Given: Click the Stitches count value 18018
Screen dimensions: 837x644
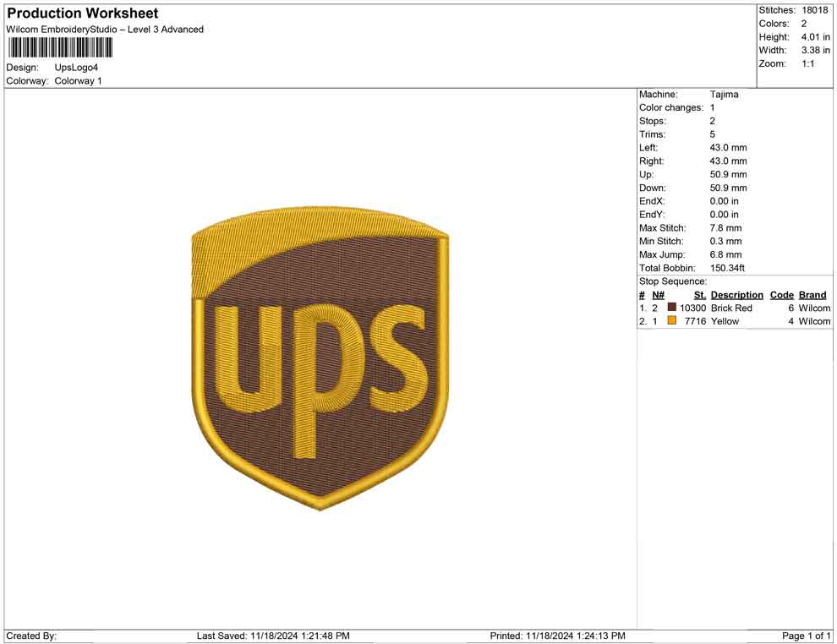Looking at the screenshot, I should (817, 10).
